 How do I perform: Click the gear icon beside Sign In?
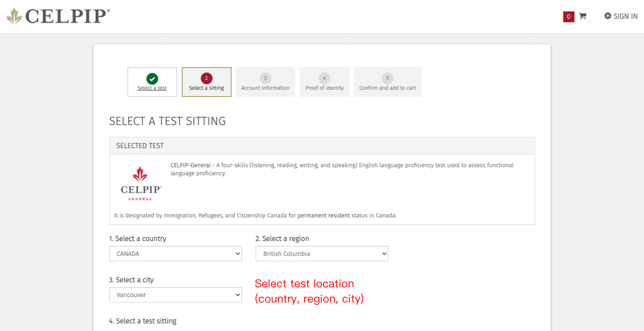[x=608, y=16]
